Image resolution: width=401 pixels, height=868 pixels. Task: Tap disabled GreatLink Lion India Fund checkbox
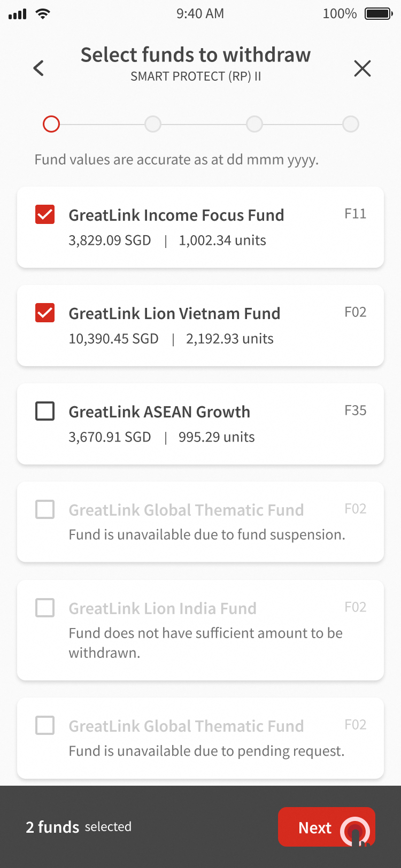pos(45,608)
